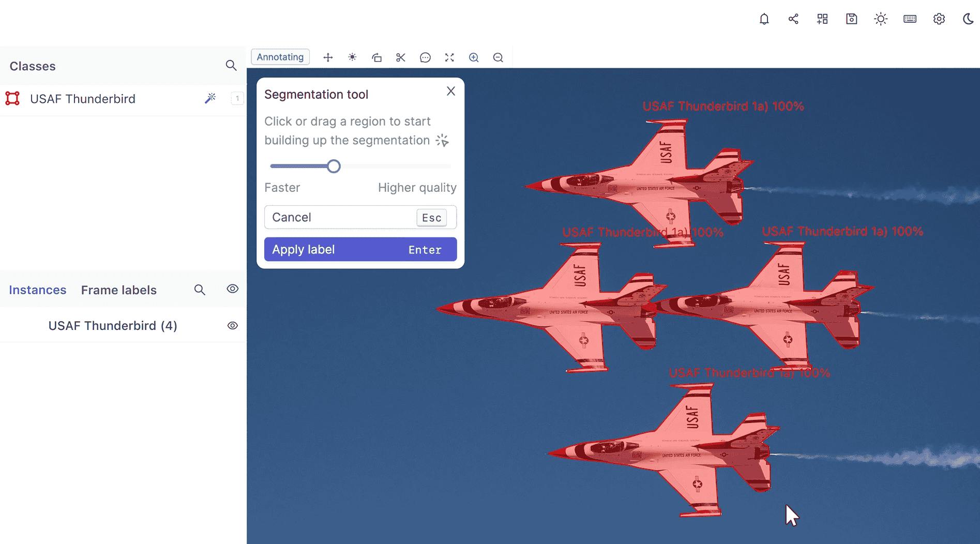Search instances with magnifier icon
980x544 pixels.
pos(200,290)
